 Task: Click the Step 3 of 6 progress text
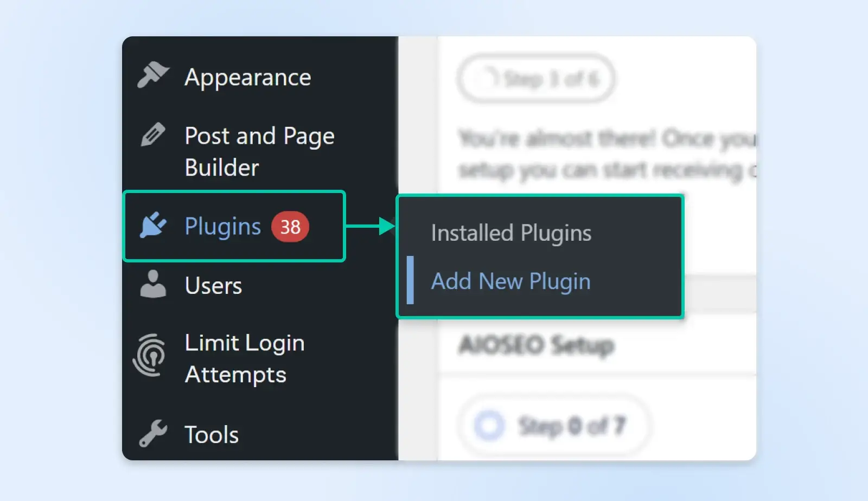click(552, 79)
